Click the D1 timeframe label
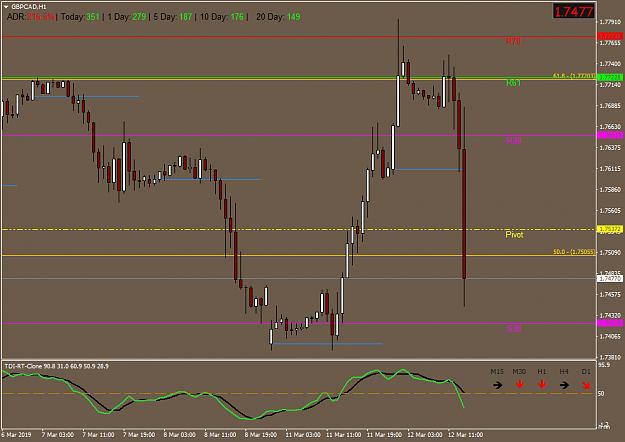625x442 pixels. pos(586,371)
